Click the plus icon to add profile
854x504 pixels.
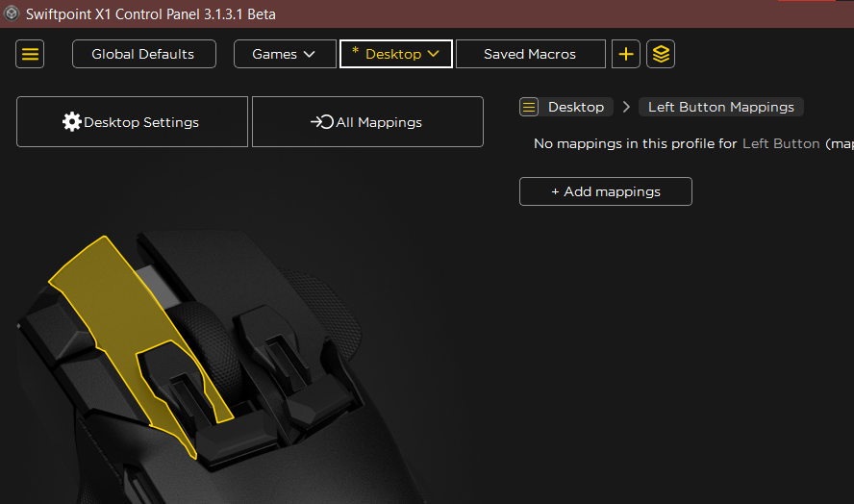point(626,54)
